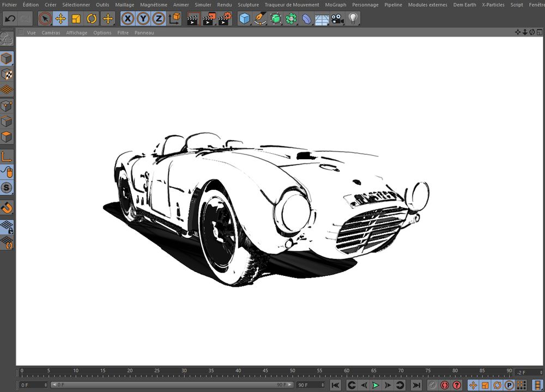Click the viewport orbit icon
The height and width of the screenshot is (392, 545).
532,32
